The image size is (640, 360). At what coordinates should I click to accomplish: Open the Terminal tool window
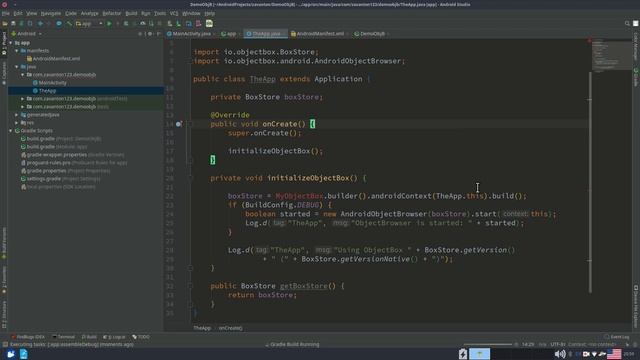tap(64, 337)
